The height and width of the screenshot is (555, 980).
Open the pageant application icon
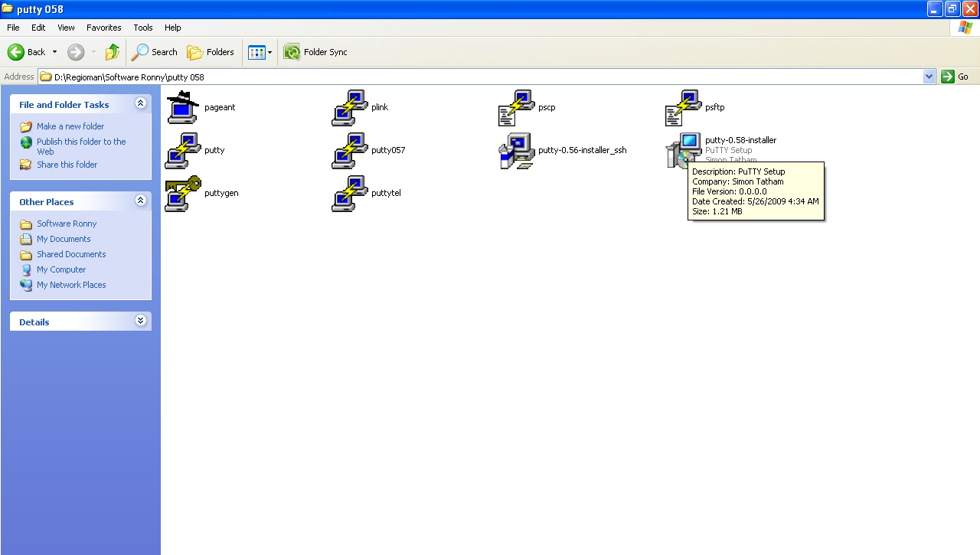pyautogui.click(x=181, y=107)
